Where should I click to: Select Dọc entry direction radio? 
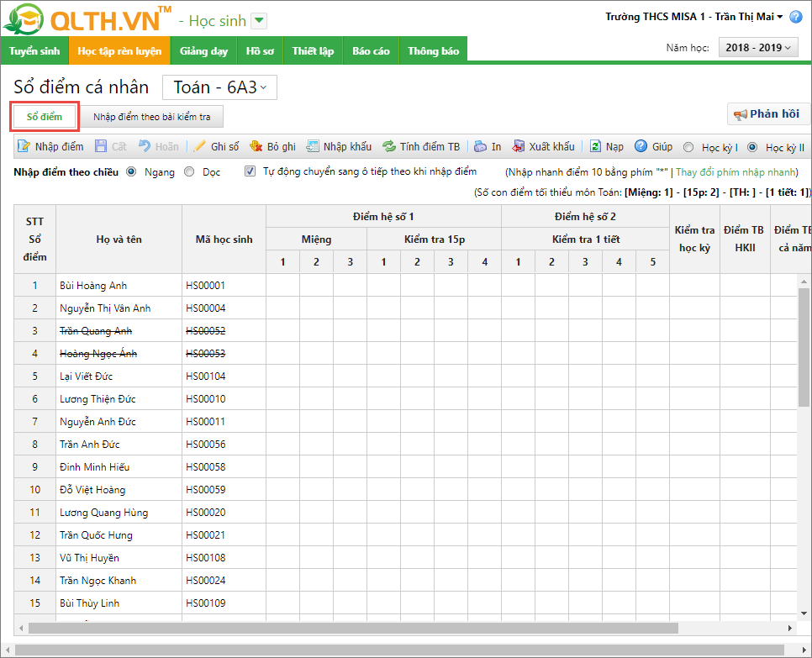point(189,171)
